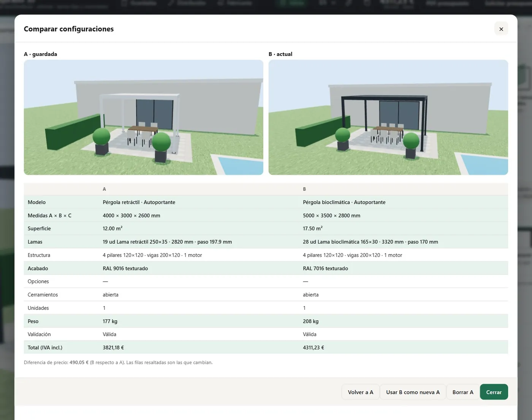Close the Comparar configuraciones dialog with the X

(501, 29)
